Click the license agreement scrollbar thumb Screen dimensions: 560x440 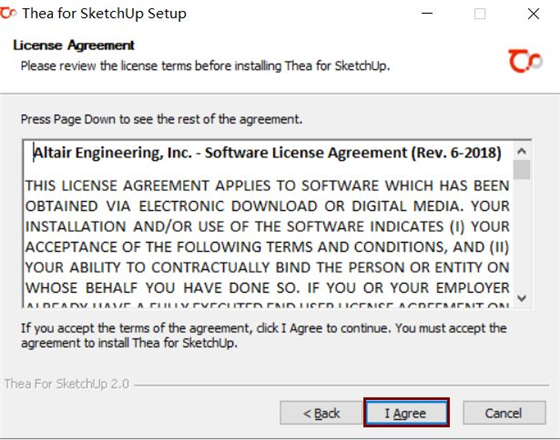click(522, 170)
